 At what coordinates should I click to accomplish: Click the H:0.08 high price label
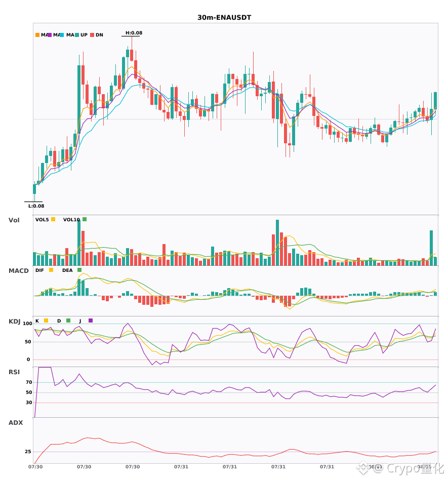pyautogui.click(x=134, y=33)
